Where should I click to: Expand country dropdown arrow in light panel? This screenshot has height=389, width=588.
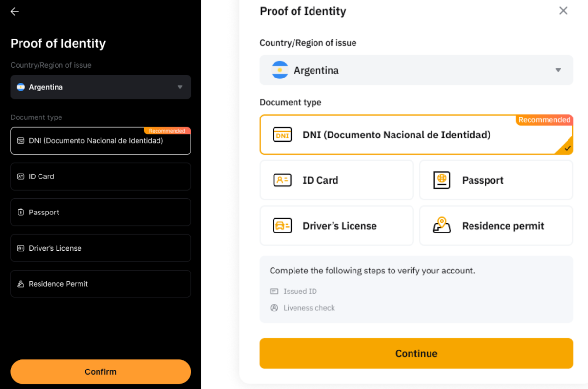tap(558, 70)
